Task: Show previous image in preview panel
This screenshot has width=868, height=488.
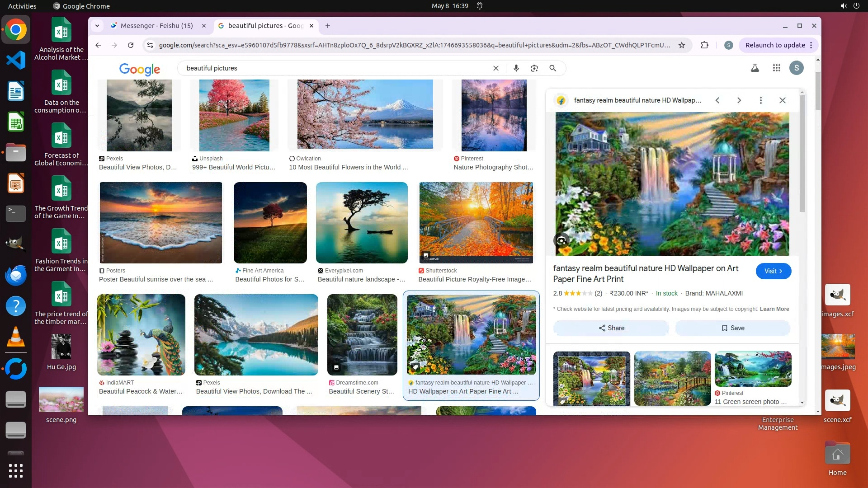Action: (x=717, y=100)
